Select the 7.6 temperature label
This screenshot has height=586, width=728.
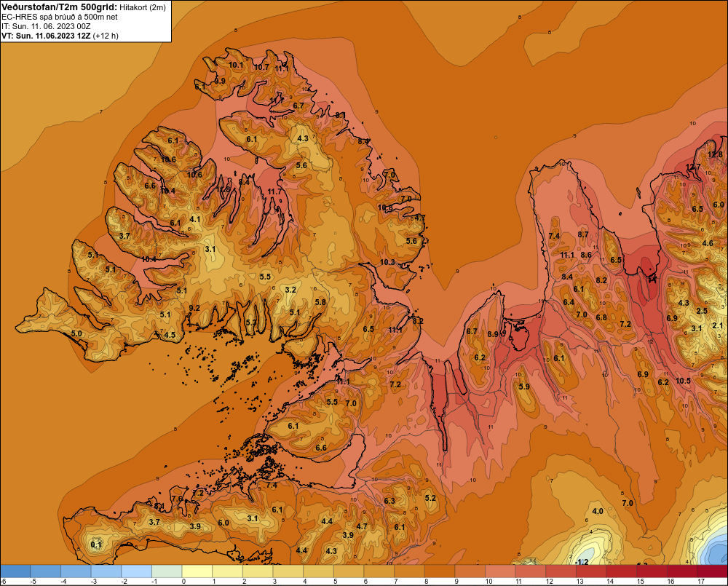pos(177,499)
